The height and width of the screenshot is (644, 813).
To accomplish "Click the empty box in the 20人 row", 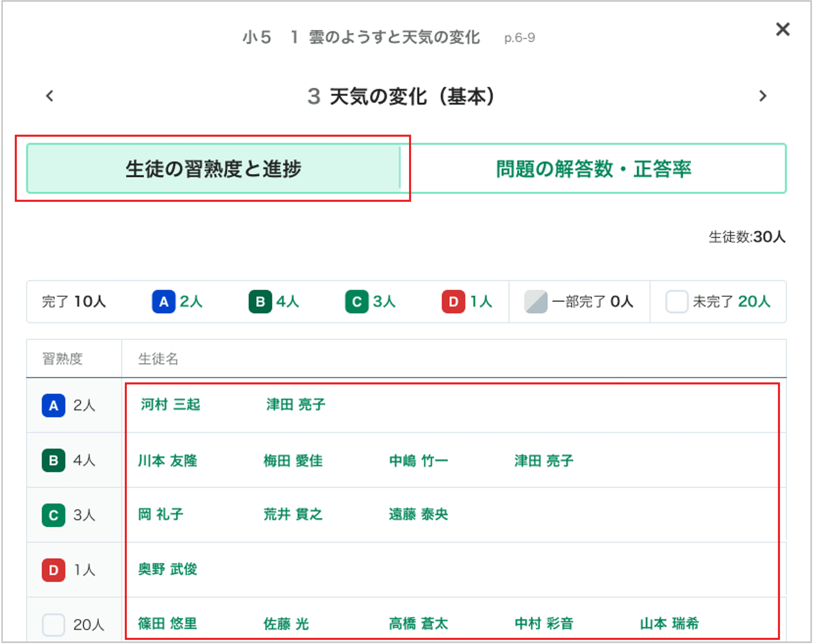I will click(x=54, y=625).
